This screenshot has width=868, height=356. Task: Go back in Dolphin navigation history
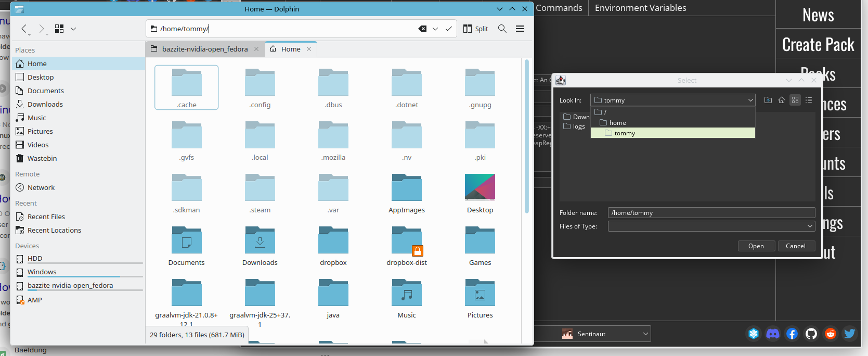tap(24, 29)
